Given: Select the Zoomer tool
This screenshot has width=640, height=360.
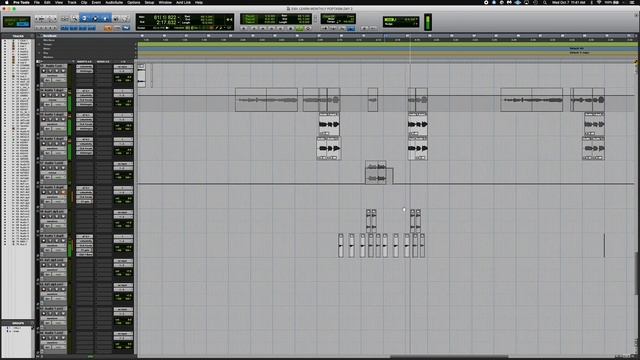Looking at the screenshot, I should [74, 19].
